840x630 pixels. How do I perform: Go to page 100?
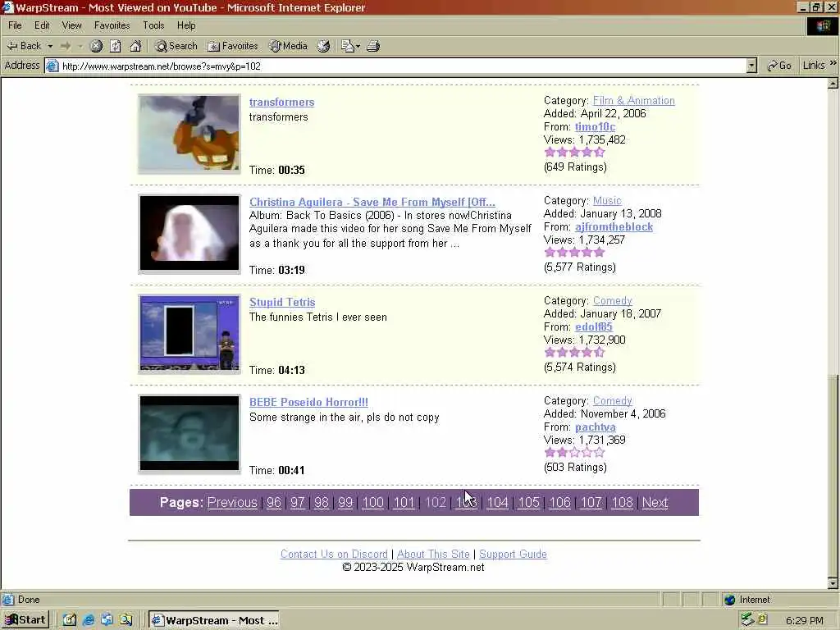(x=373, y=503)
